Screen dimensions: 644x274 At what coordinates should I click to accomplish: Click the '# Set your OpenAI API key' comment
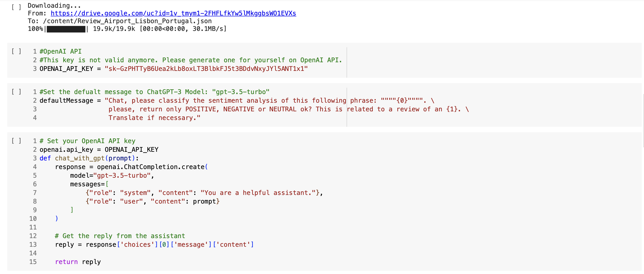coord(87,141)
